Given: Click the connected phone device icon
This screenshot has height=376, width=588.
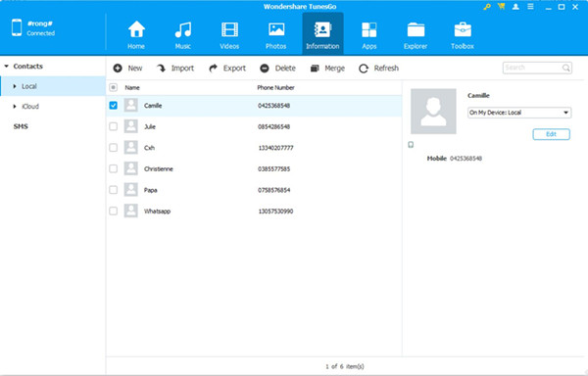Looking at the screenshot, I should click(x=17, y=28).
